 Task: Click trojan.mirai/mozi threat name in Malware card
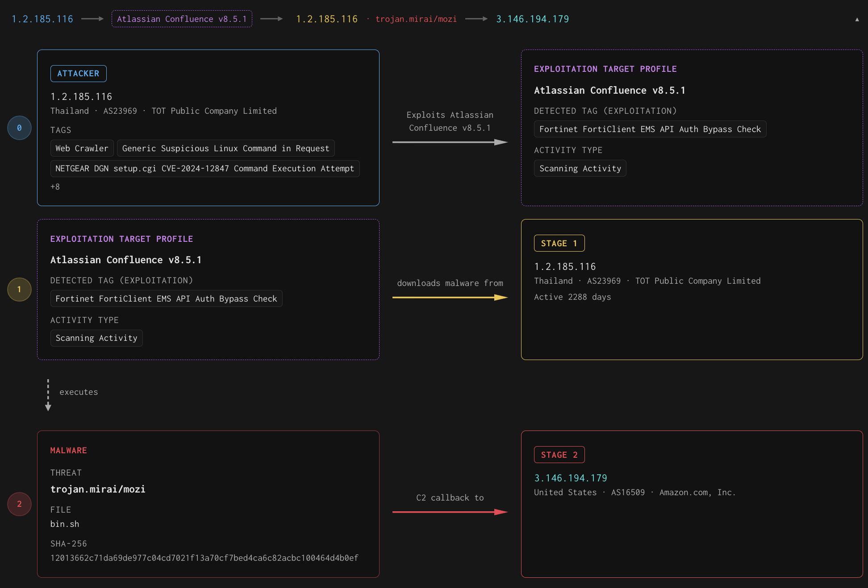[98, 489]
